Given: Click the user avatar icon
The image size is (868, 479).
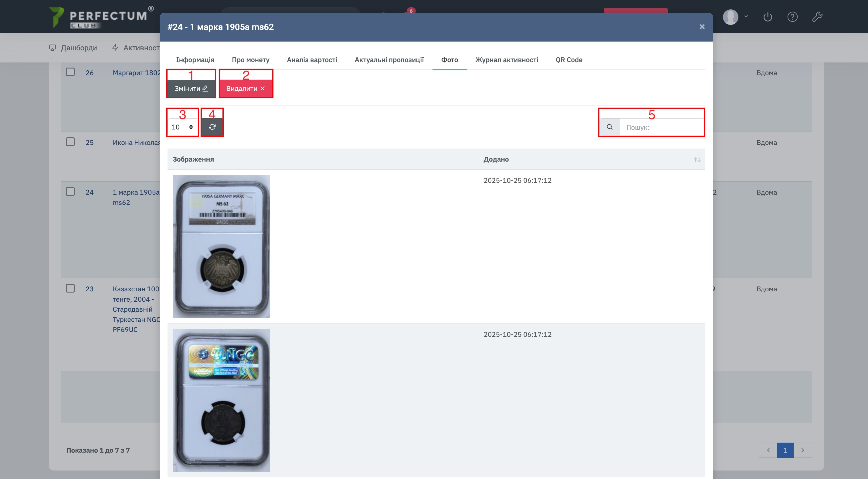Looking at the screenshot, I should pos(731,17).
